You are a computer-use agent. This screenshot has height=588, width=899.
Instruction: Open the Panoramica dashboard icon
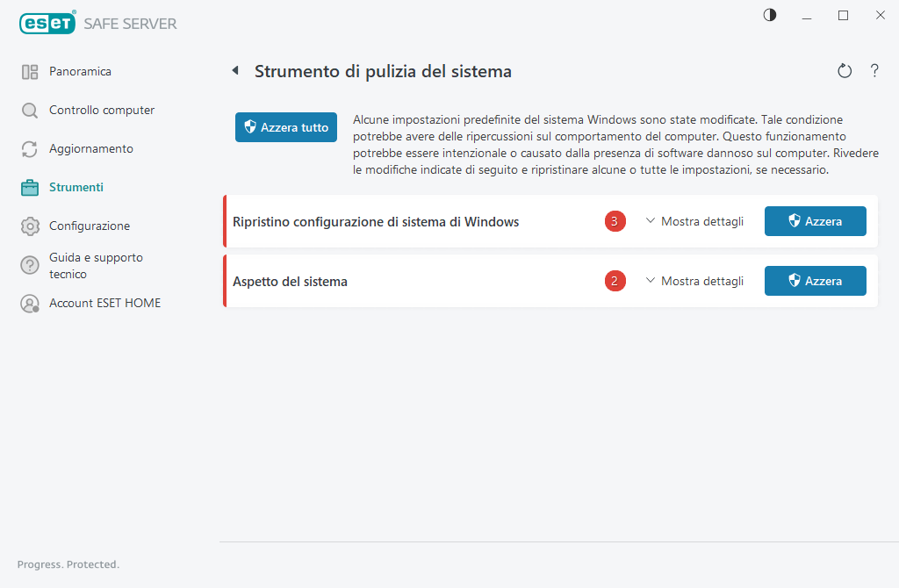pyautogui.click(x=29, y=71)
